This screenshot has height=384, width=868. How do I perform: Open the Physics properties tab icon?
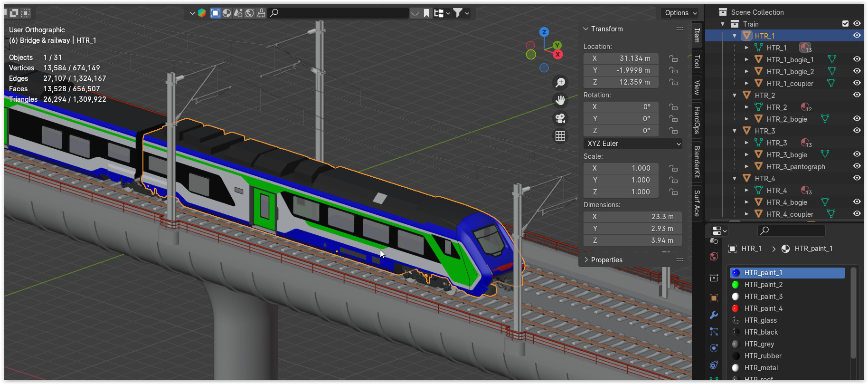714,348
